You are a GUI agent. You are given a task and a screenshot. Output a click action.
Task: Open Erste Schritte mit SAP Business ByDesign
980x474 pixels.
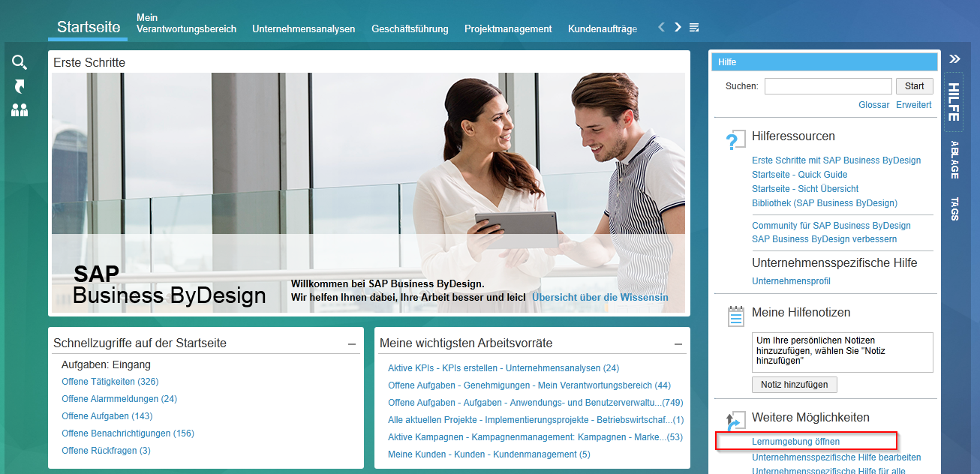point(836,160)
